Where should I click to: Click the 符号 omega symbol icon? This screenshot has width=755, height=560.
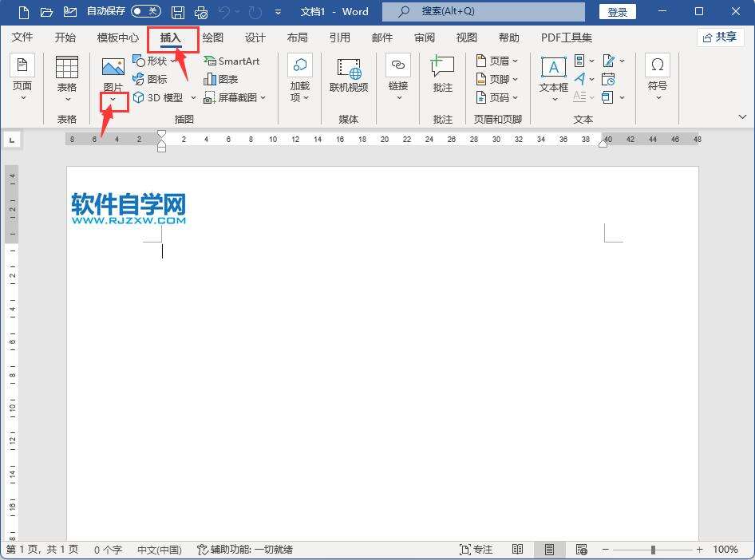(658, 66)
